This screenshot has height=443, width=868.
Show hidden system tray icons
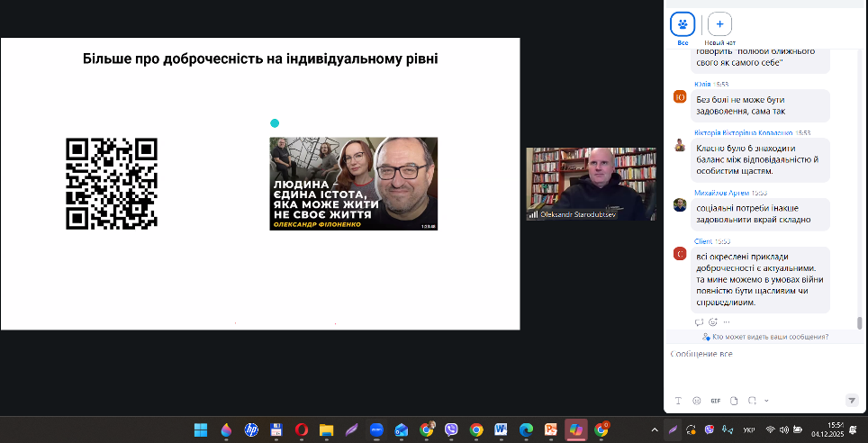click(x=654, y=429)
